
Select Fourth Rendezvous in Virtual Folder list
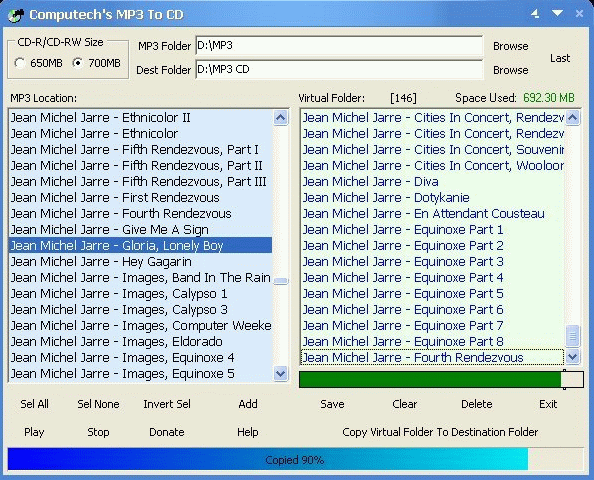[432, 358]
